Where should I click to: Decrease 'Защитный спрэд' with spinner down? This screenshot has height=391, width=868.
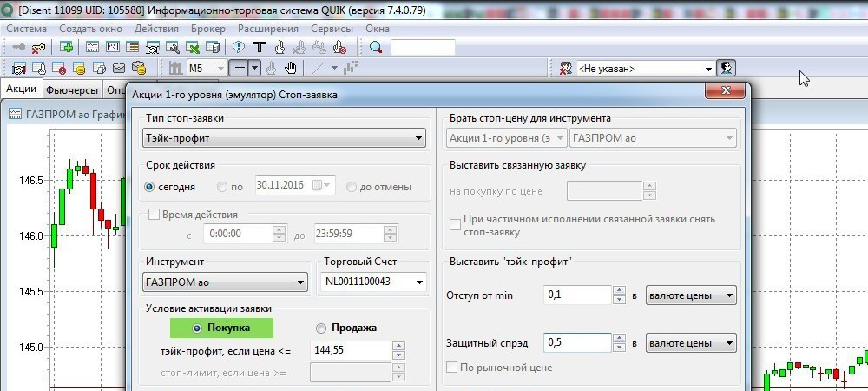(x=620, y=348)
